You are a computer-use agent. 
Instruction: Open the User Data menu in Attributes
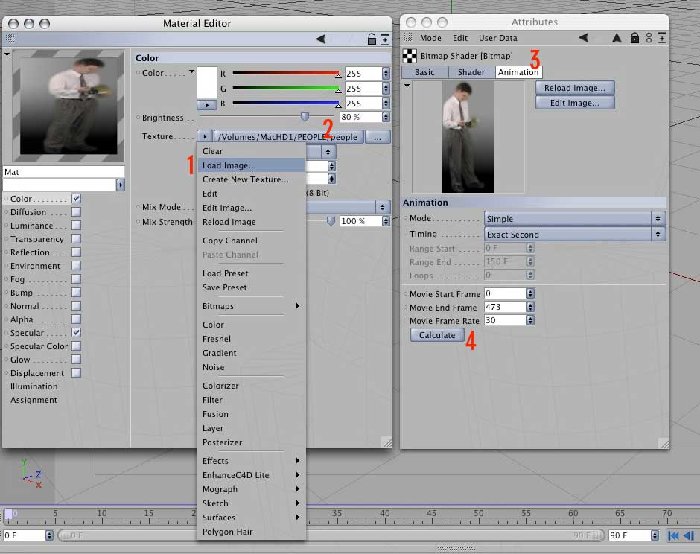pyautogui.click(x=498, y=38)
